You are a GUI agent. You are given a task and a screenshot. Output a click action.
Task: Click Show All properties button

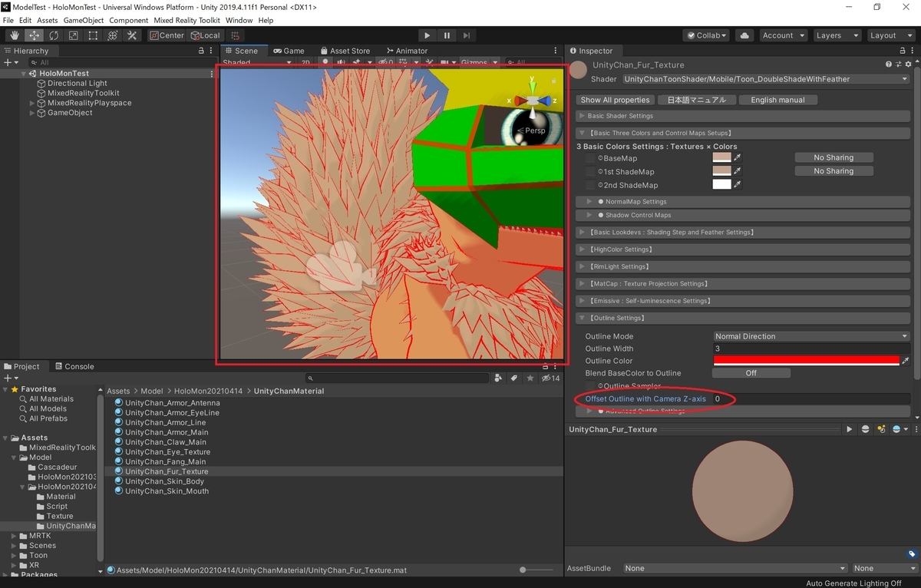tap(615, 100)
